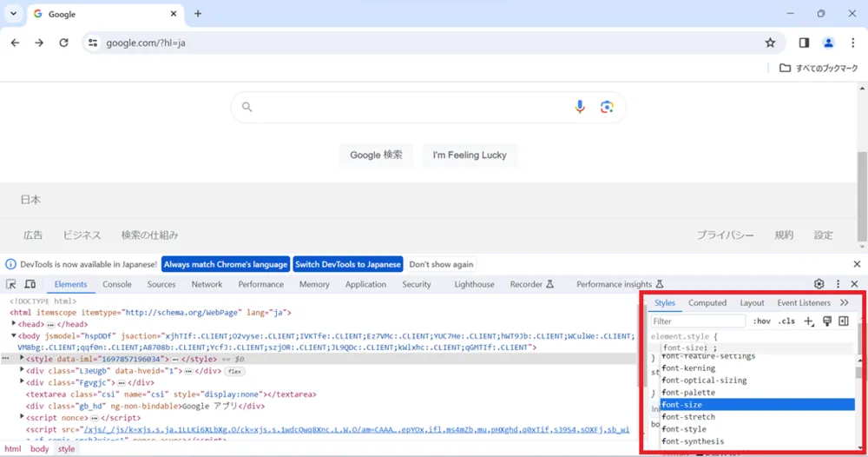
Task: Expand the div class L3eUgb node
Action: pos(23,370)
